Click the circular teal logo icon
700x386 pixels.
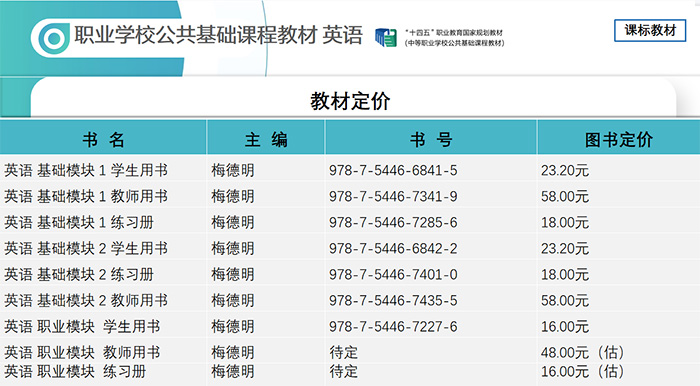click(54, 38)
